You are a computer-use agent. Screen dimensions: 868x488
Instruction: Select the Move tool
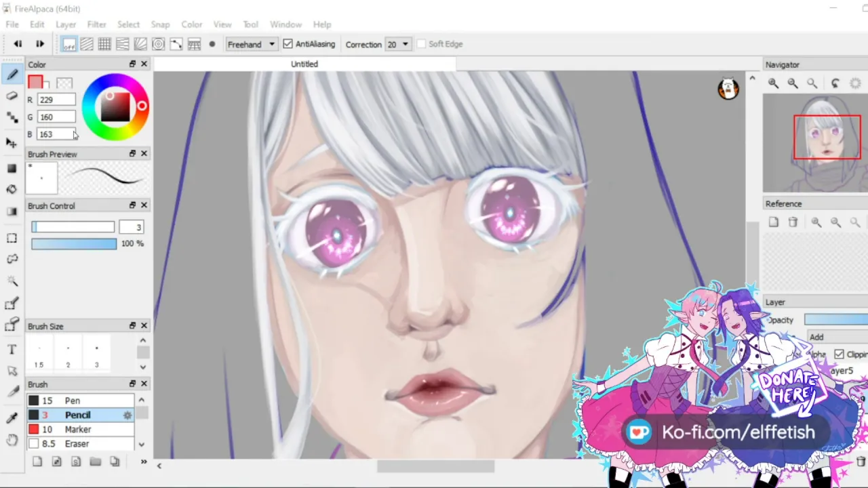tap(12, 142)
